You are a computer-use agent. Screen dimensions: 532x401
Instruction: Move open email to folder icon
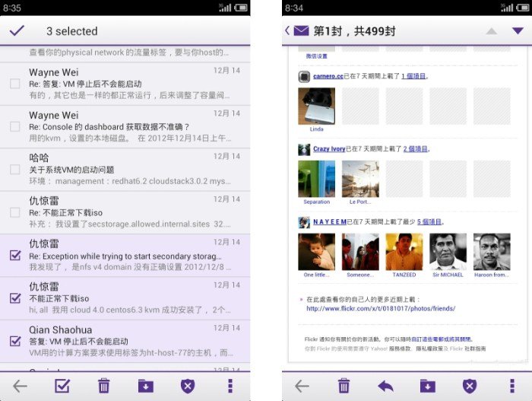(x=427, y=386)
